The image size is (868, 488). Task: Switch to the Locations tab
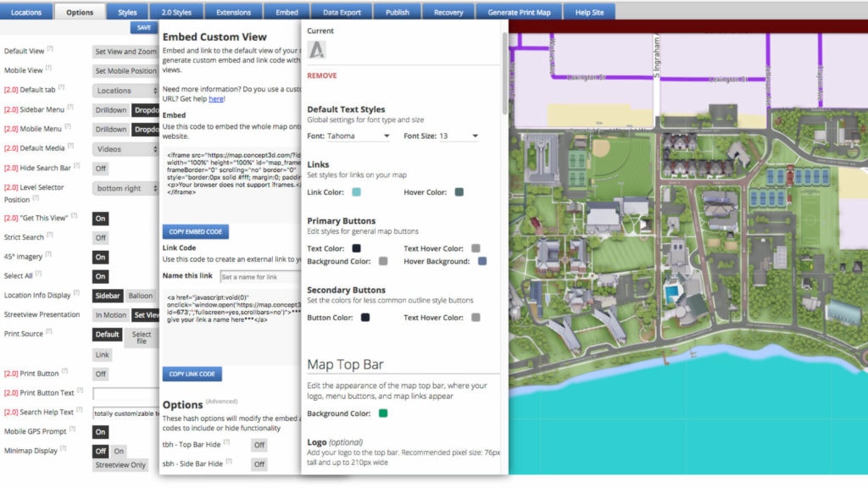[28, 11]
